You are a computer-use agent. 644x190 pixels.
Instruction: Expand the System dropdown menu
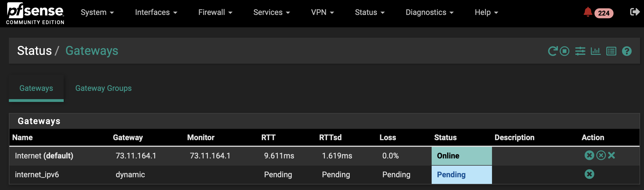(97, 12)
